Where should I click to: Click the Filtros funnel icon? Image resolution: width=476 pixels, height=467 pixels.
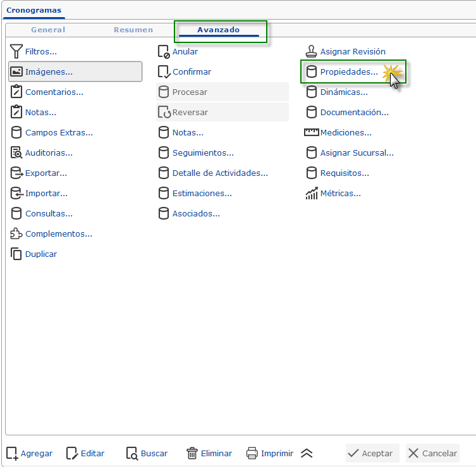tap(16, 51)
